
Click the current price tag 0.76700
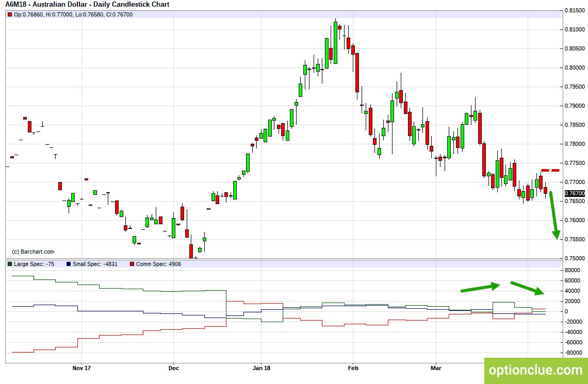[575, 193]
